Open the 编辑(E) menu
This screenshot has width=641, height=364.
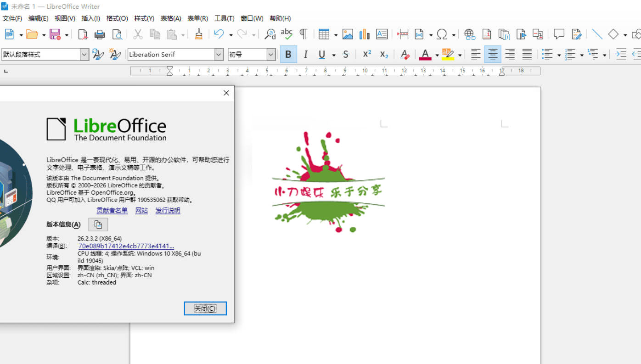[x=38, y=18]
